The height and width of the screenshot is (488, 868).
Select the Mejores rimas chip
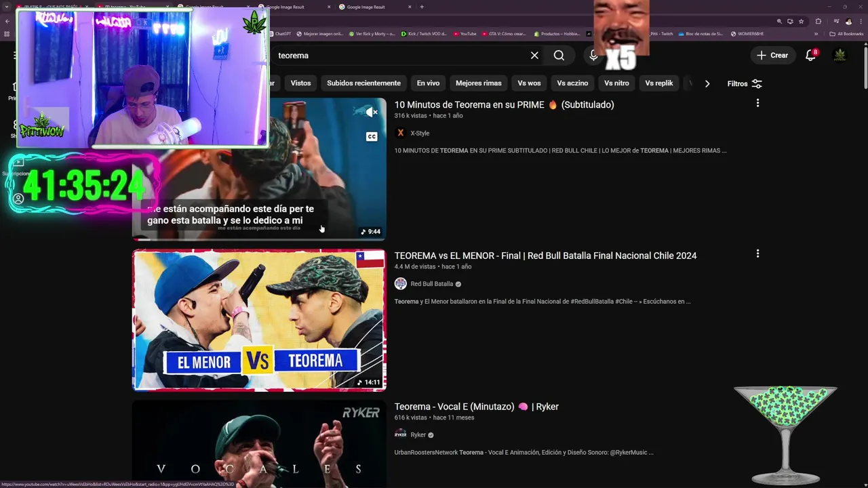478,83
